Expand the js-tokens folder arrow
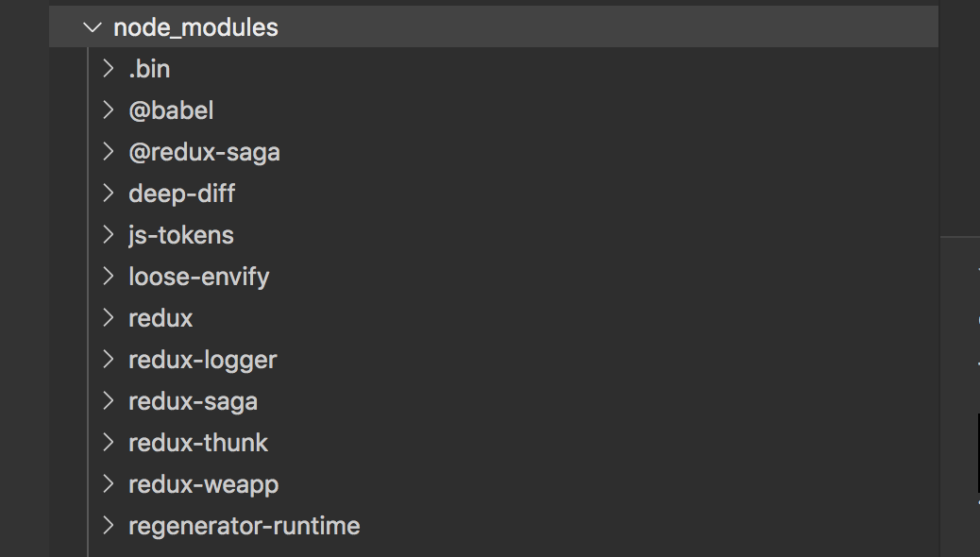The width and height of the screenshot is (980, 557). pyautogui.click(x=109, y=235)
